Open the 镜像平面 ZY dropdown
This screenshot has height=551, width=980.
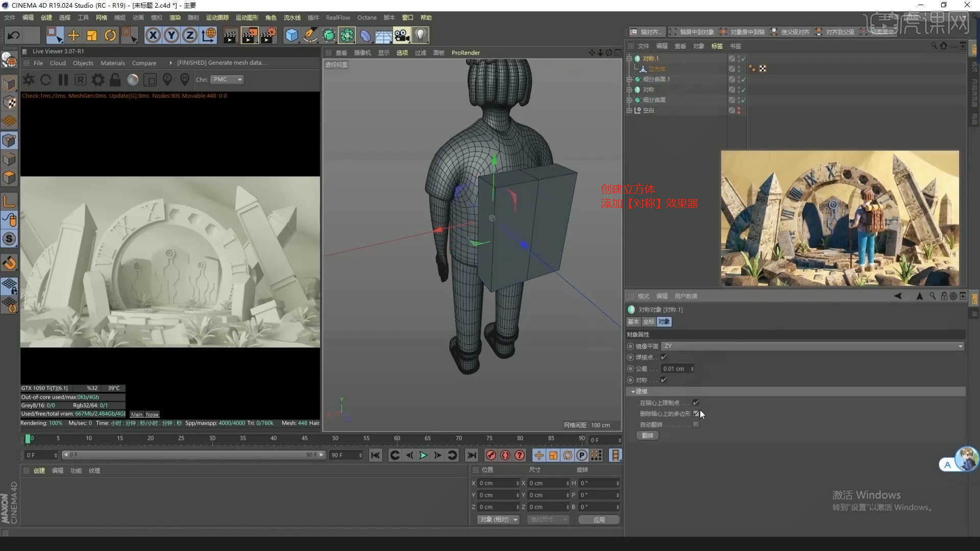(813, 346)
